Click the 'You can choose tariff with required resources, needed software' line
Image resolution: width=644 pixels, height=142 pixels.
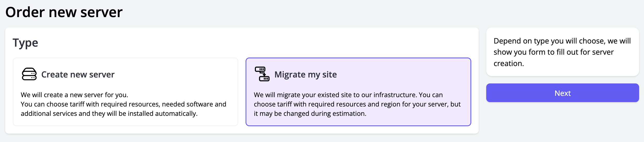[123, 104]
